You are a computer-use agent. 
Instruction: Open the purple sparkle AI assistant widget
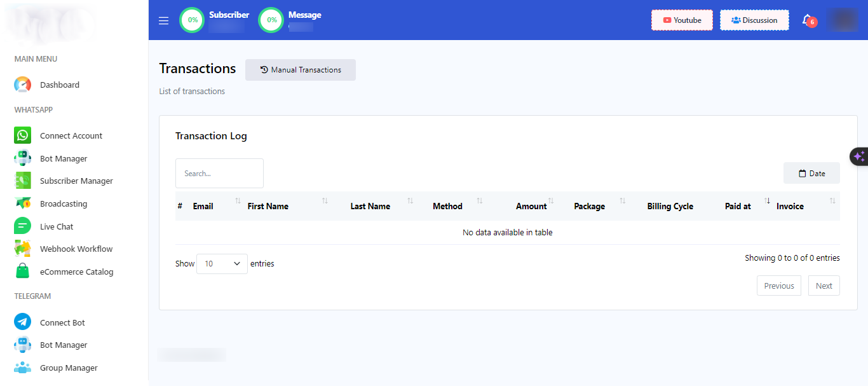[x=859, y=156]
